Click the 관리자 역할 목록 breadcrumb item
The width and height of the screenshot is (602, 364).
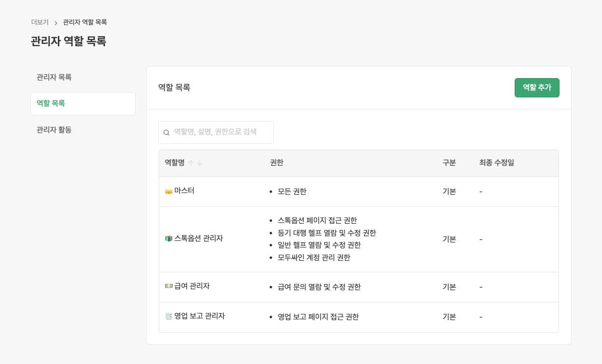(85, 22)
